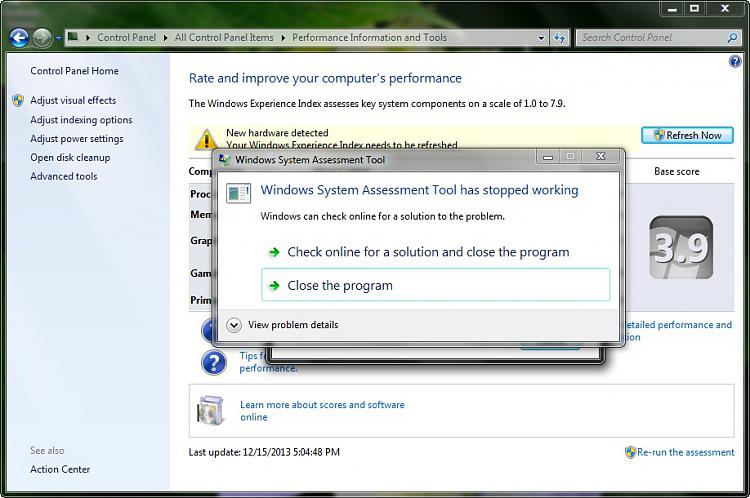The height and width of the screenshot is (498, 750).
Task: Click the Rate and improve performance heading
Action: [x=325, y=78]
